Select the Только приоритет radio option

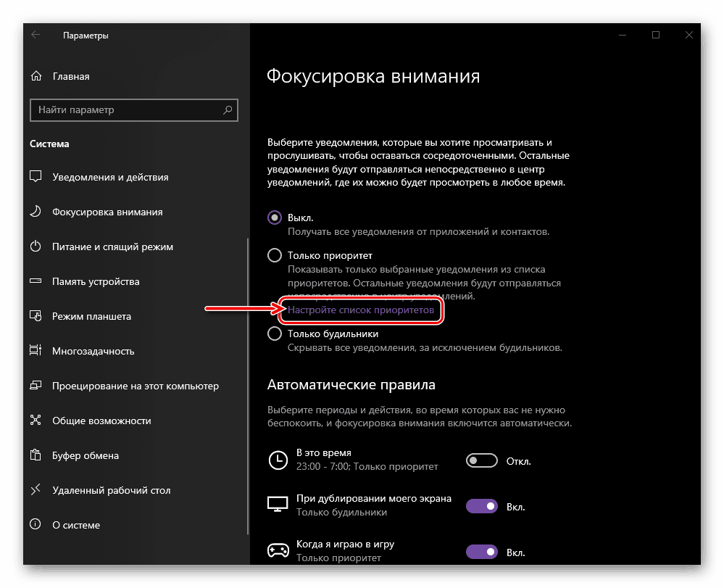[275, 255]
